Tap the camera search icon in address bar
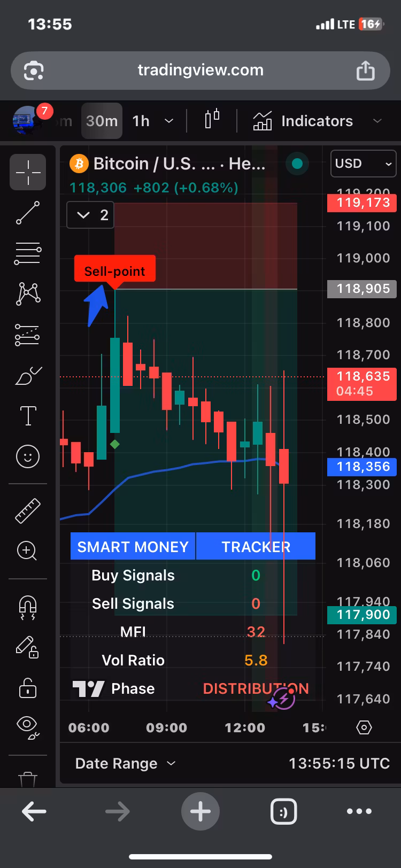This screenshot has width=401, height=868. [x=34, y=71]
